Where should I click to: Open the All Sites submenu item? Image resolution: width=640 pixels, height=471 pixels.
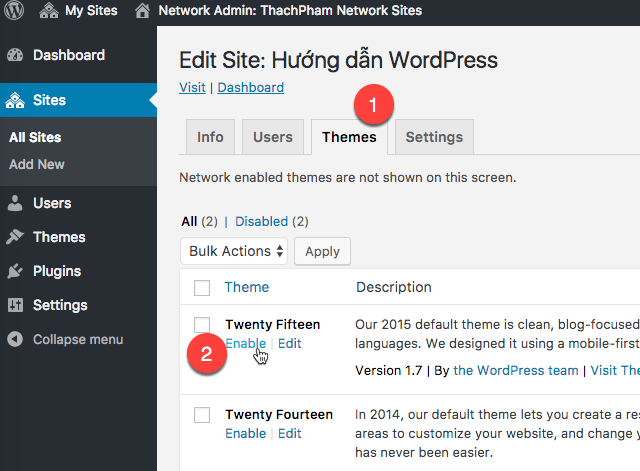tap(35, 137)
